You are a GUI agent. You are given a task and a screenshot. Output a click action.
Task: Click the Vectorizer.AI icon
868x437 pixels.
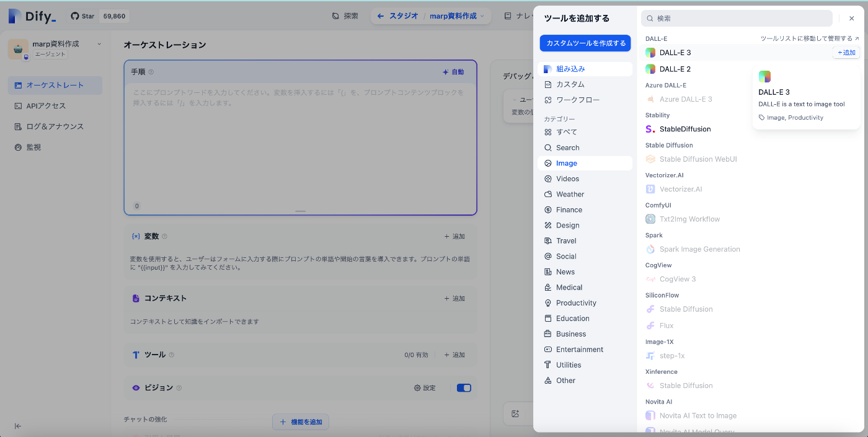650,189
